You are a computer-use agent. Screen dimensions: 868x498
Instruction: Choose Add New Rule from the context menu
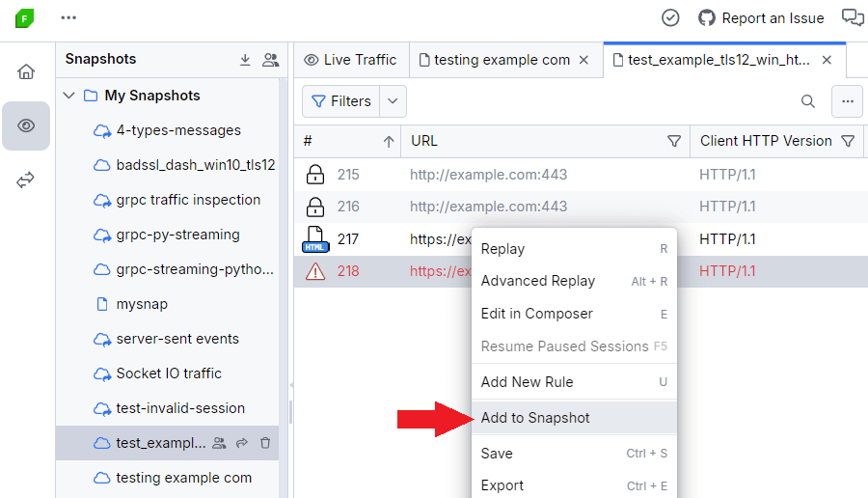coord(574,382)
